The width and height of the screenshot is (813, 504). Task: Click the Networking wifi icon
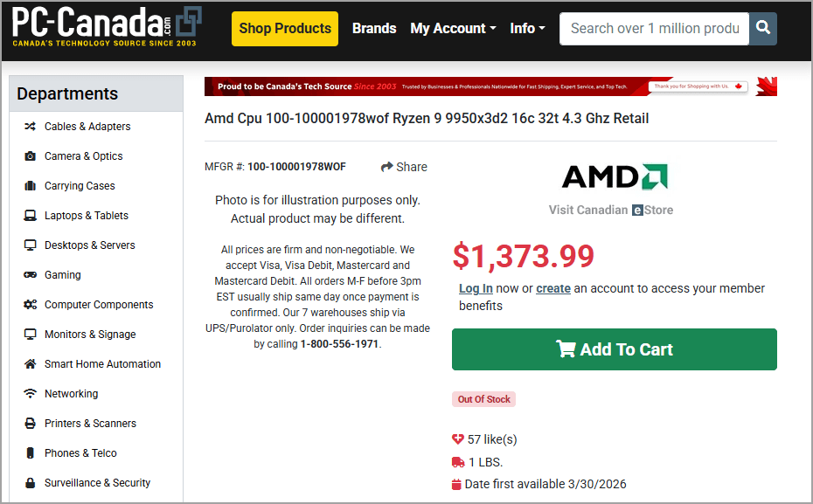click(30, 394)
